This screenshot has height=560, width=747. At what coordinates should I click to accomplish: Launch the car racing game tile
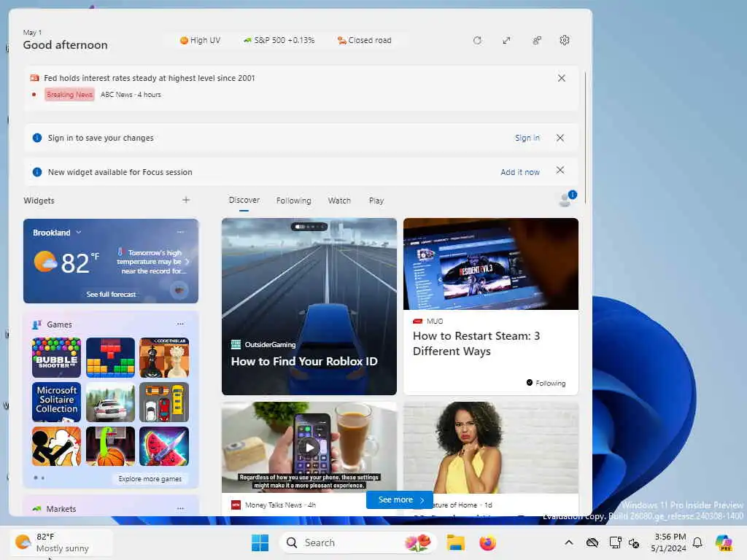pos(111,402)
